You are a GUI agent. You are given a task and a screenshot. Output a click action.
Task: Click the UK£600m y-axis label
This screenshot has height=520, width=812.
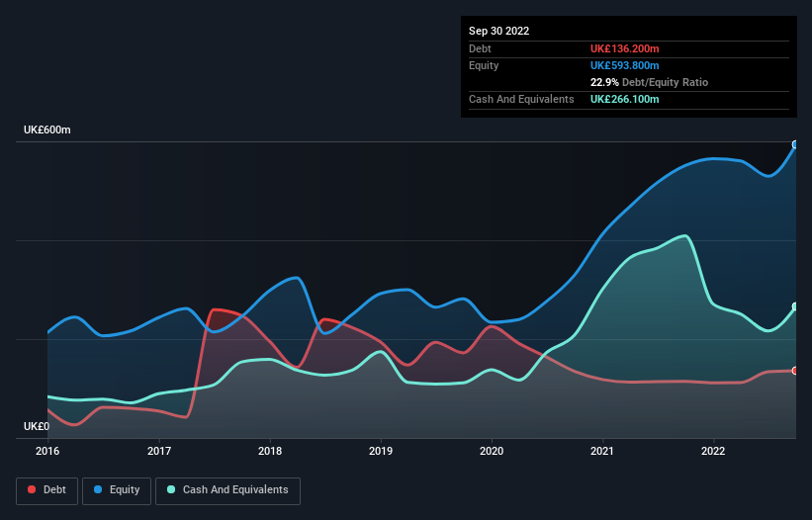(47, 130)
